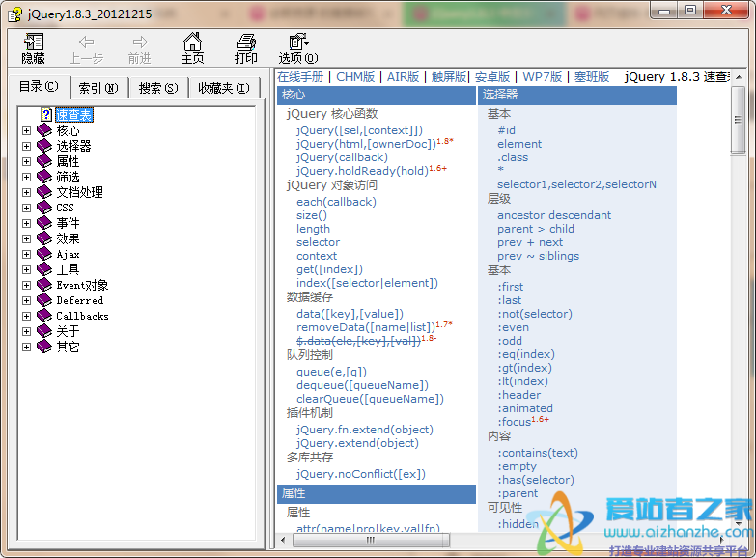Click the book icon next to Callbacks
The image size is (756, 558).
click(44, 316)
